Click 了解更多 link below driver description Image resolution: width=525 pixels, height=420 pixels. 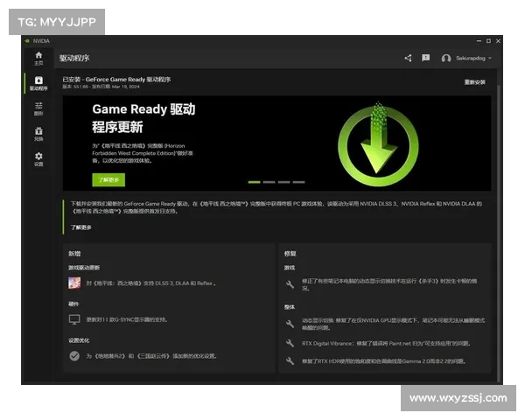coord(80,227)
